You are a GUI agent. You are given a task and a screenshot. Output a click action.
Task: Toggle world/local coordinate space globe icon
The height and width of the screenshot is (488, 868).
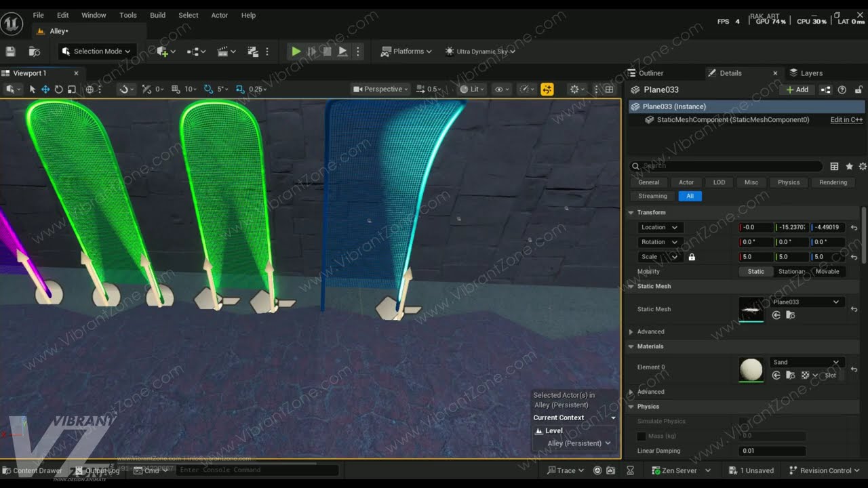[x=90, y=89]
